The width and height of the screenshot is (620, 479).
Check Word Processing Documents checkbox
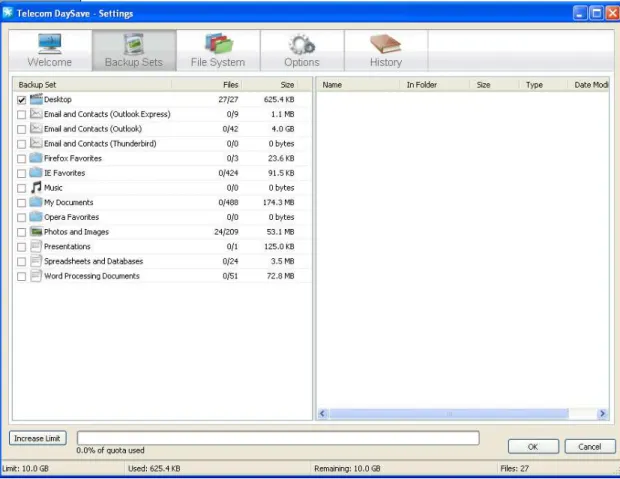[21, 276]
